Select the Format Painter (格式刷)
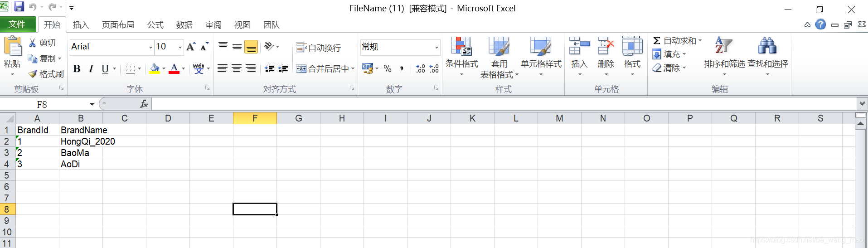Viewport: 868px width, 248px height. pos(46,74)
